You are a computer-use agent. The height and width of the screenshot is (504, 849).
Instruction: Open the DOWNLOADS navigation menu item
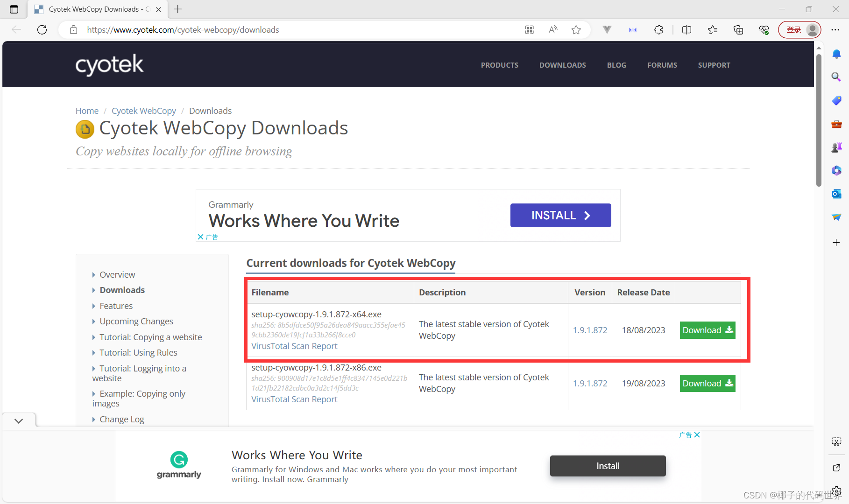tap(562, 65)
